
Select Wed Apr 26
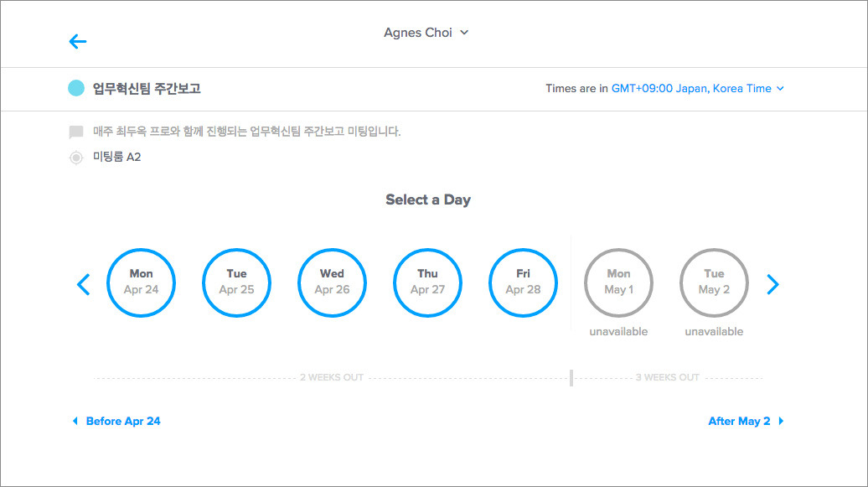tap(332, 282)
